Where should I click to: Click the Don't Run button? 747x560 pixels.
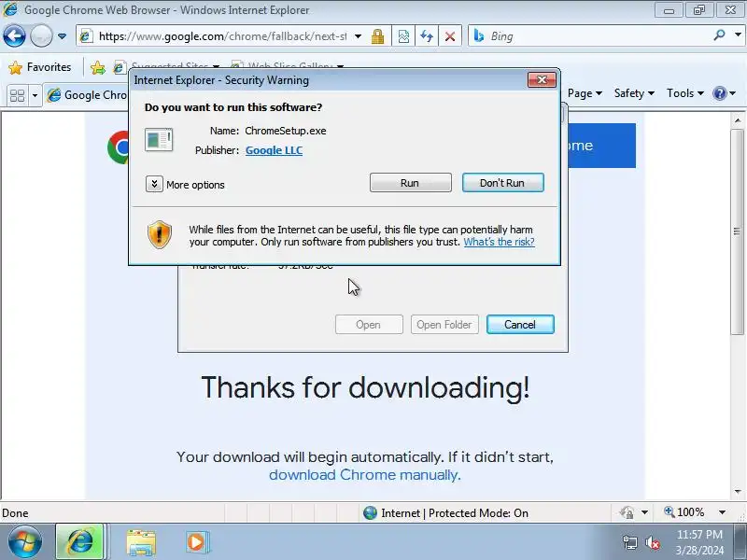[x=502, y=183]
